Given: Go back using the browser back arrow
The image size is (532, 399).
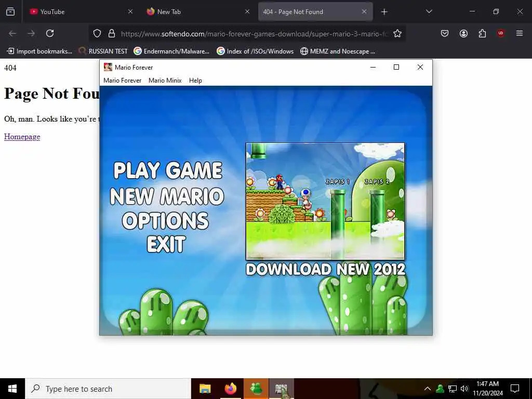Looking at the screenshot, I should pyautogui.click(x=12, y=33).
